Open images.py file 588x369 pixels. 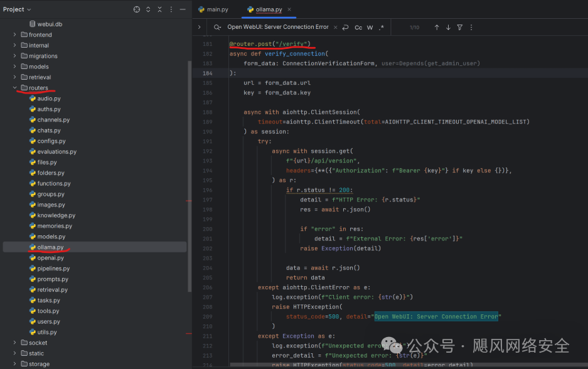tap(47, 205)
